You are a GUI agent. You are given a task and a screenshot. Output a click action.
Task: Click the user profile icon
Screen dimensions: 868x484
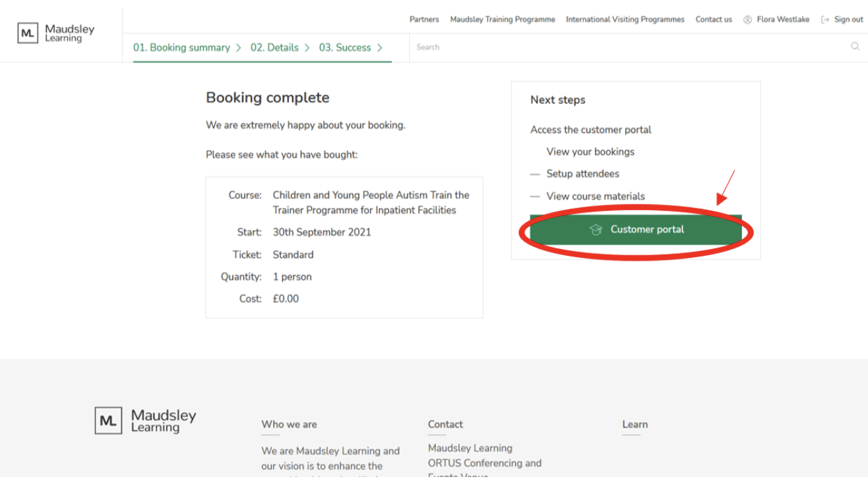click(747, 19)
